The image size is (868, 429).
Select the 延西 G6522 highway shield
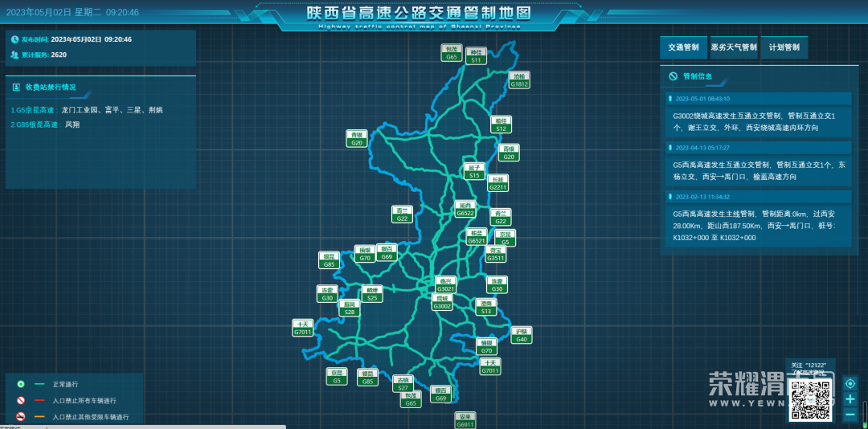pyautogui.click(x=465, y=209)
